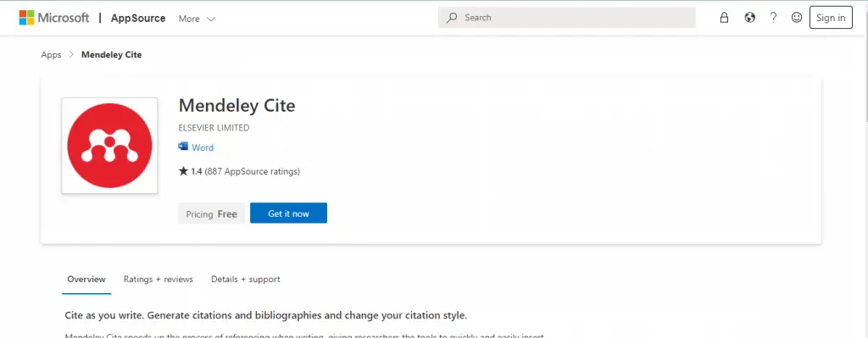Screen dimensions: 868x338
Task: Click the star rating icon
Action: (x=183, y=171)
